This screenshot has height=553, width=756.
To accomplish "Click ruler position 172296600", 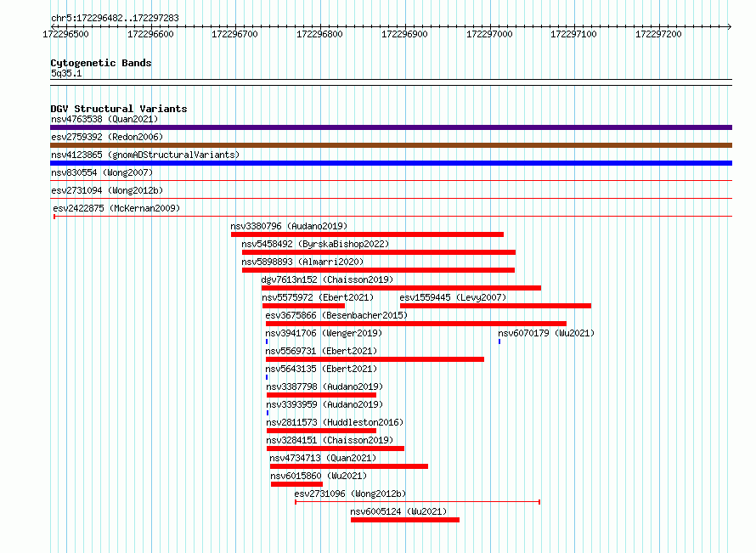I will pyautogui.click(x=150, y=34).
